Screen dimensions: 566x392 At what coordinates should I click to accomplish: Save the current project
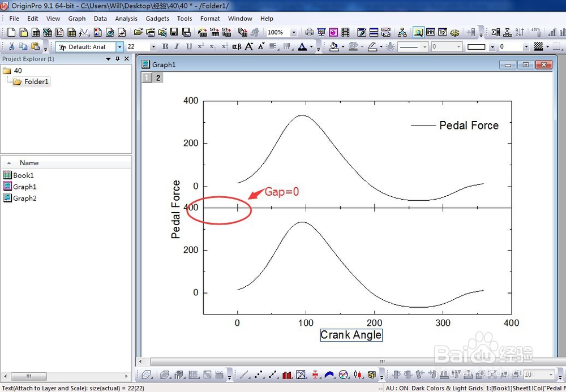[174, 32]
